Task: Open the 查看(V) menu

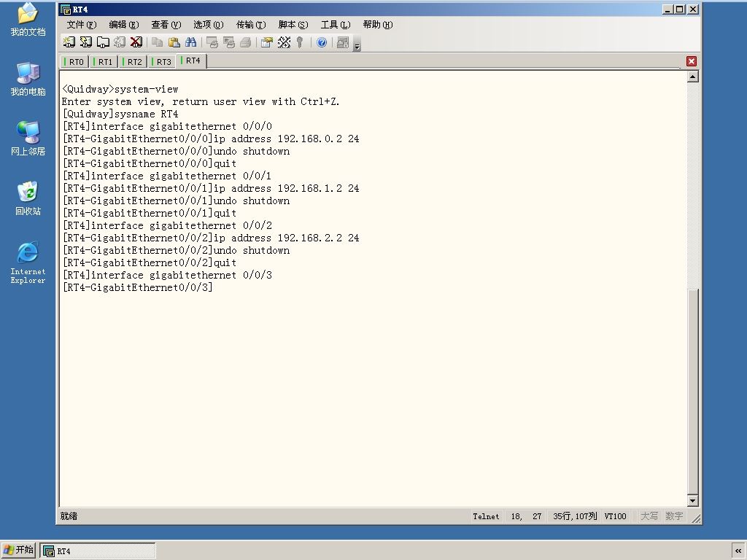Action: tap(166, 24)
